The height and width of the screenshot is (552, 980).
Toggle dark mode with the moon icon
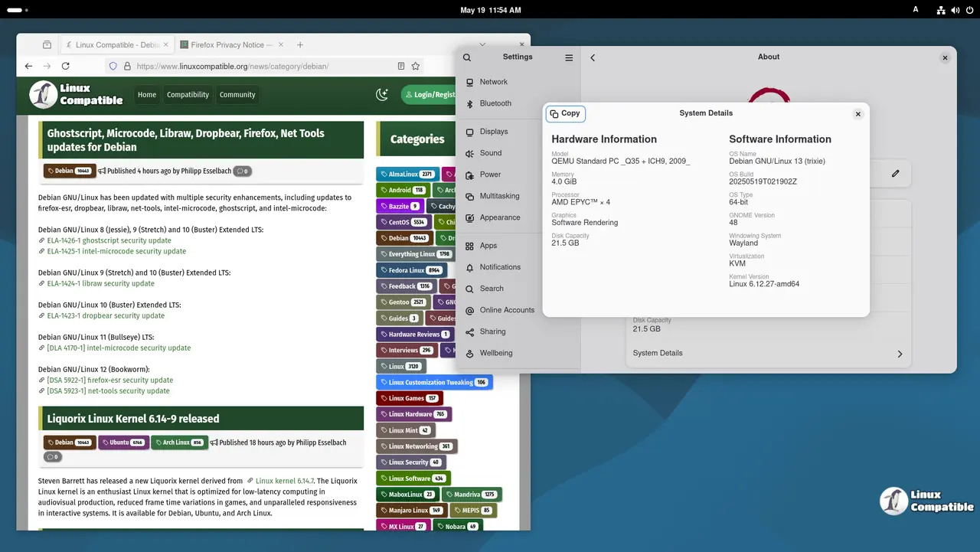click(x=382, y=94)
